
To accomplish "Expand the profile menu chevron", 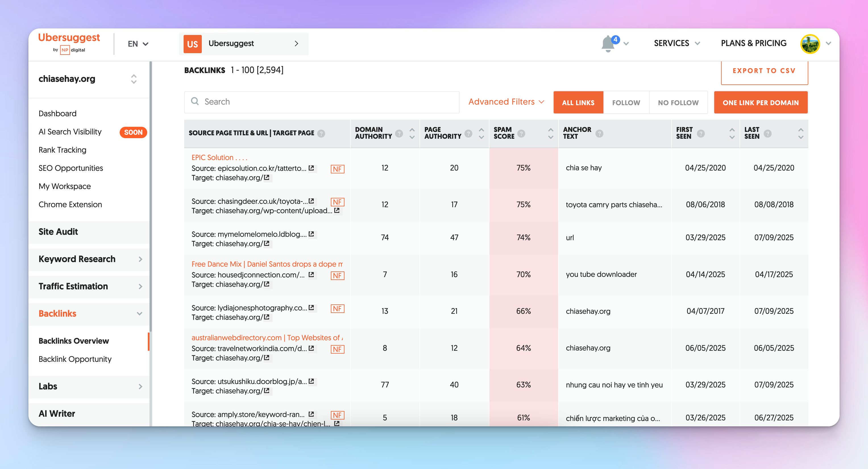I will (828, 43).
